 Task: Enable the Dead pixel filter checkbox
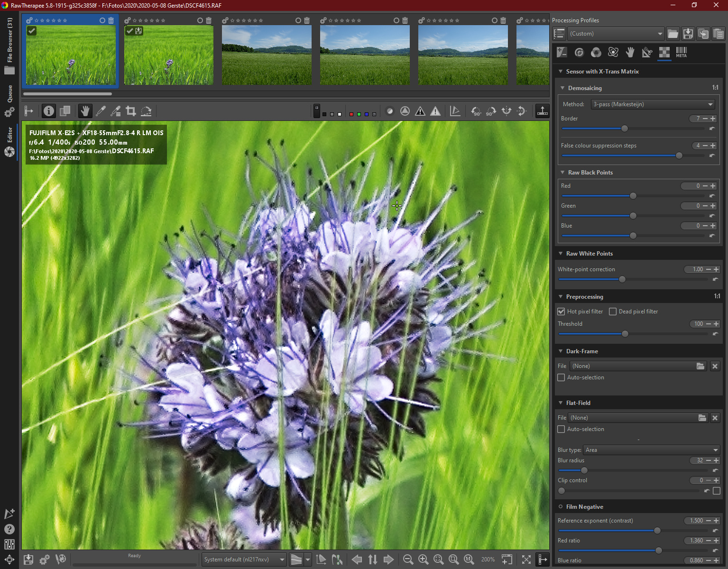613,312
